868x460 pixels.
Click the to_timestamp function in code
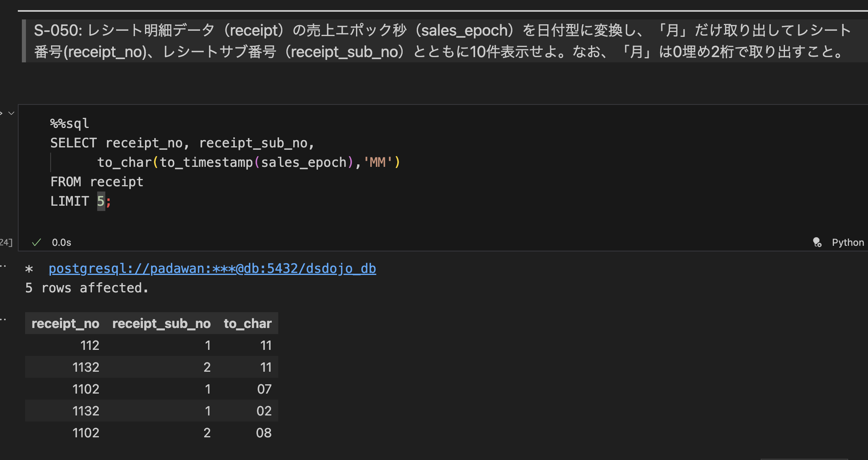coord(206,162)
